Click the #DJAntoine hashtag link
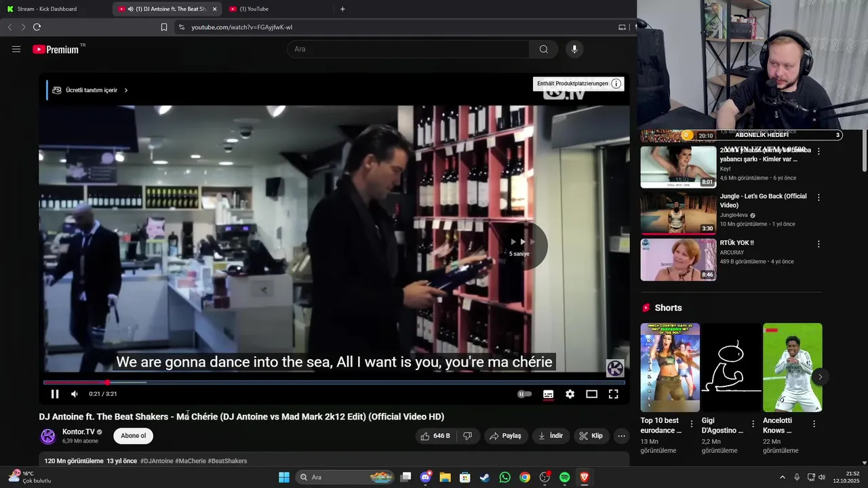 pos(157,461)
